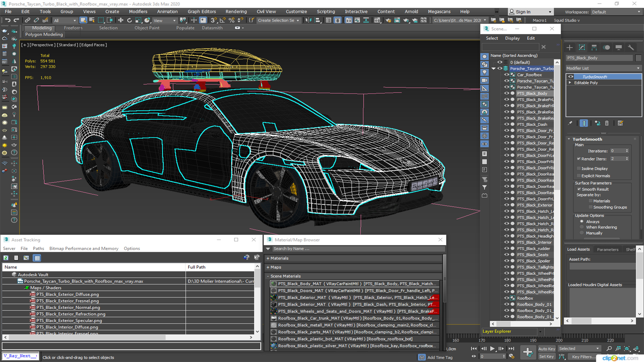Viewport: 644px width, 362px height.
Task: Click the Polygon Modeling panel button
Action: coord(44,34)
